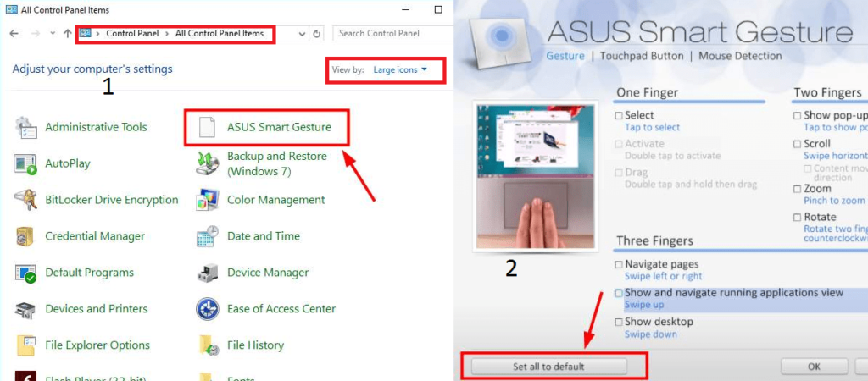
Task: Go up one level with up arrow
Action: [x=68, y=33]
